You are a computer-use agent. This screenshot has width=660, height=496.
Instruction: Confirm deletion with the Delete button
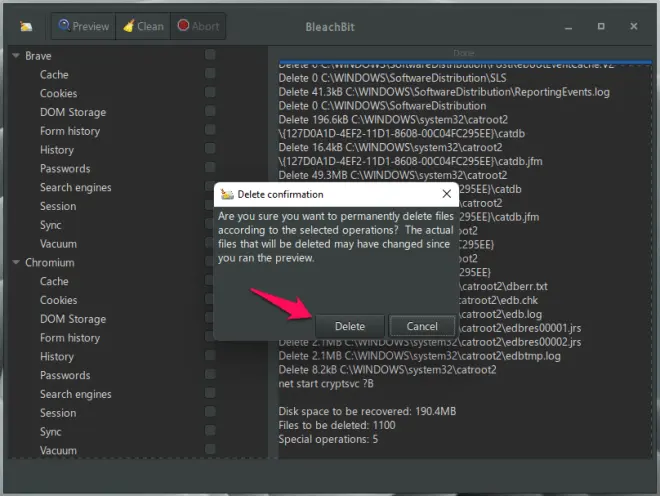[349, 326]
